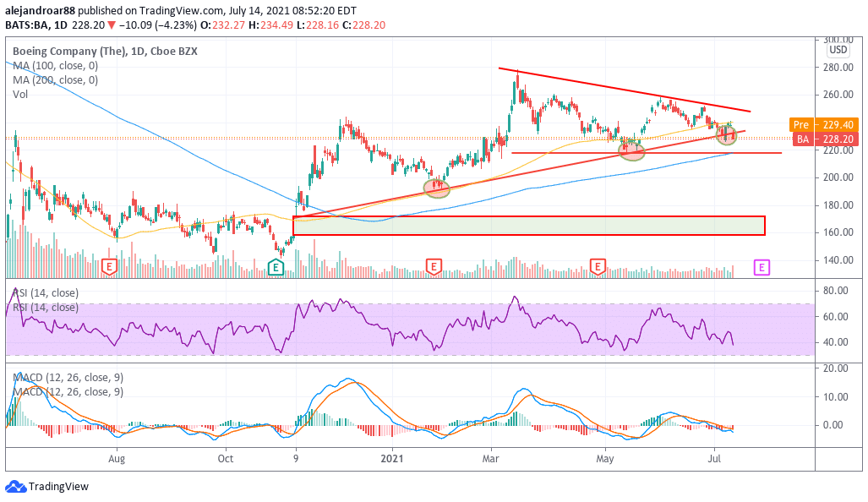Image resolution: width=868 pixels, height=502 pixels.
Task: Open the USD currency label on price axis
Action: point(838,50)
